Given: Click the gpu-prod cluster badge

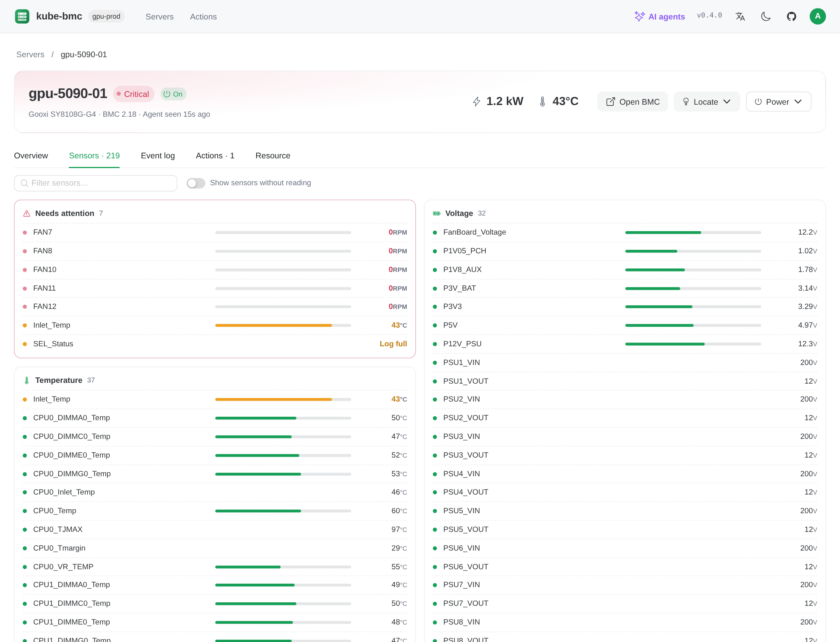Looking at the screenshot, I should (106, 17).
